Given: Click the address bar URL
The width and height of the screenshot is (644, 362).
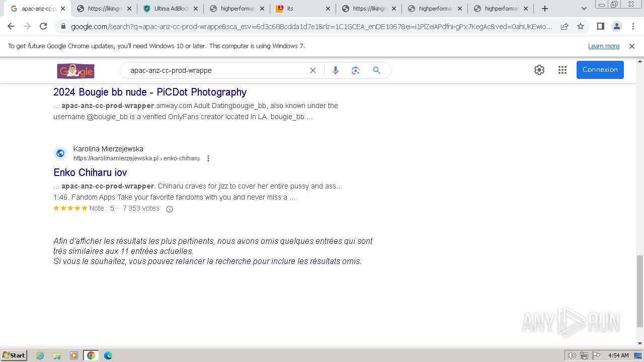Looking at the screenshot, I should coord(311,27).
